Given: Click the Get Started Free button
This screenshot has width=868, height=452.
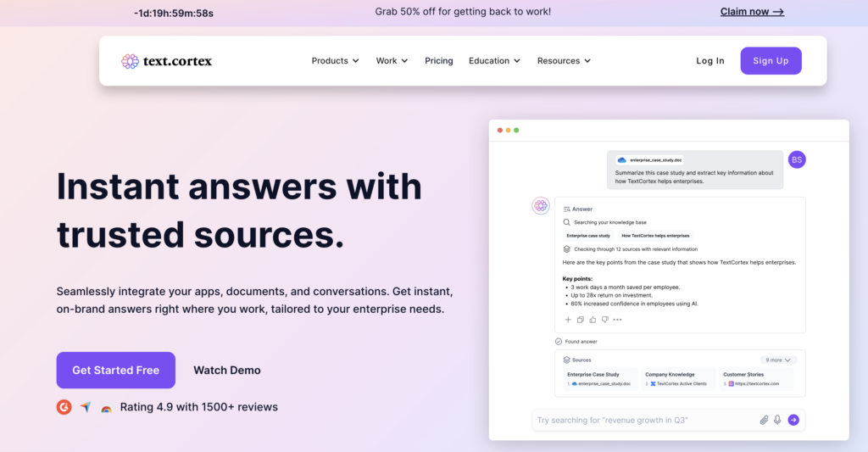Looking at the screenshot, I should coord(115,370).
